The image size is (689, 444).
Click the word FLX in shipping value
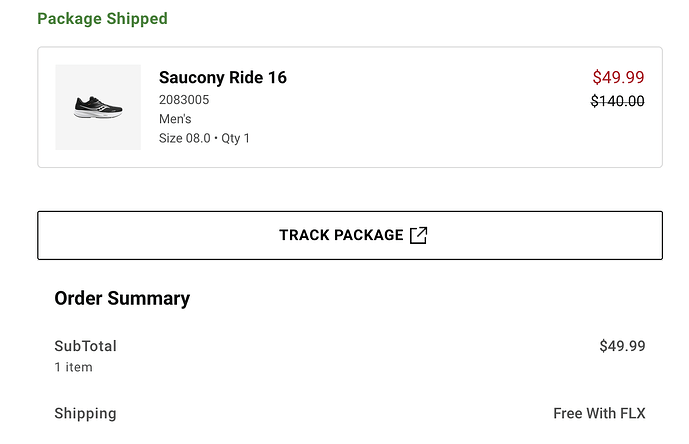point(631,413)
